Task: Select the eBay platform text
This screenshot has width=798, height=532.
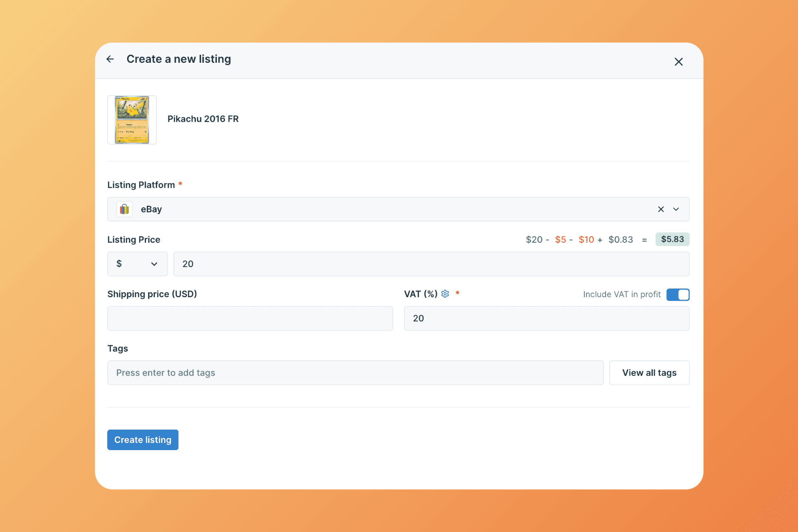Action: pyautogui.click(x=151, y=209)
